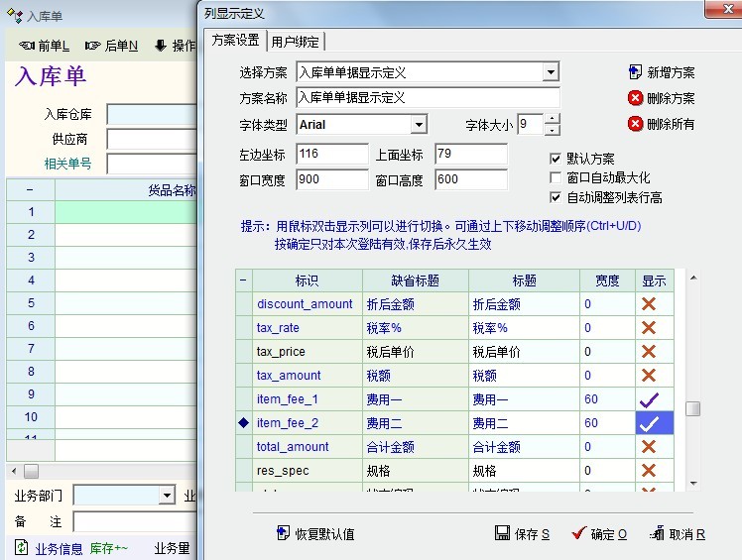The width and height of the screenshot is (742, 560).
Task: Open the 选择方案 dropdown list
Action: pyautogui.click(x=551, y=72)
